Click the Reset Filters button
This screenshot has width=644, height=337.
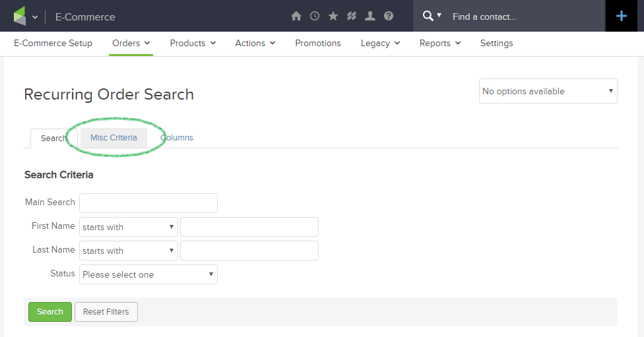tap(106, 312)
